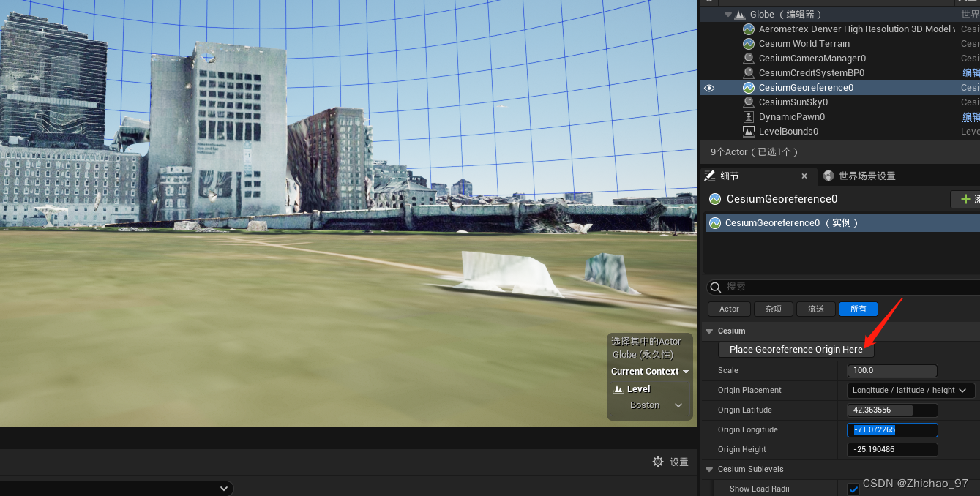The width and height of the screenshot is (980, 496).
Task: Close the 细节 tab
Action: pos(804,176)
